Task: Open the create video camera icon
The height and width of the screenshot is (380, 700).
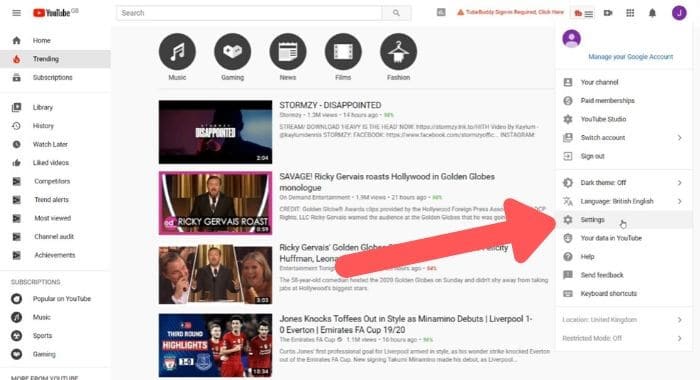Action: (608, 13)
